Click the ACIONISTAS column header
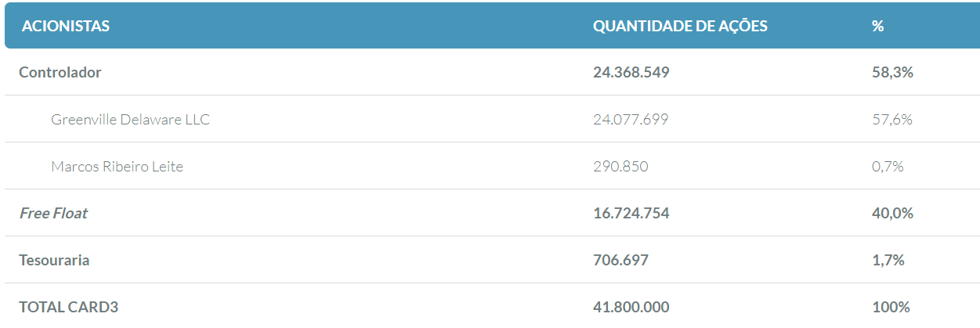 coord(66,26)
